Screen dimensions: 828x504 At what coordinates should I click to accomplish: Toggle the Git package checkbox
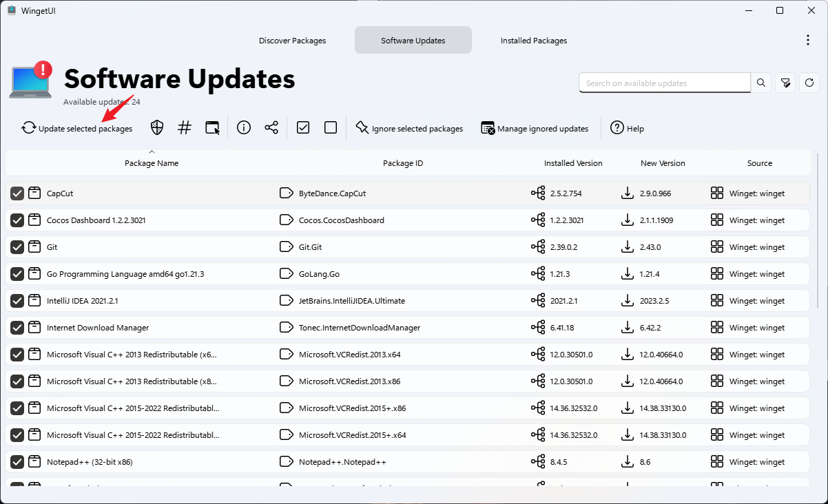[17, 247]
